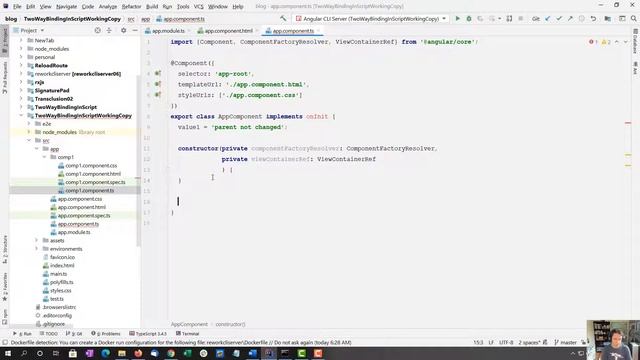Open Project panel settings gear
Image resolution: width=640 pixels, height=360 pixels.
123,30
